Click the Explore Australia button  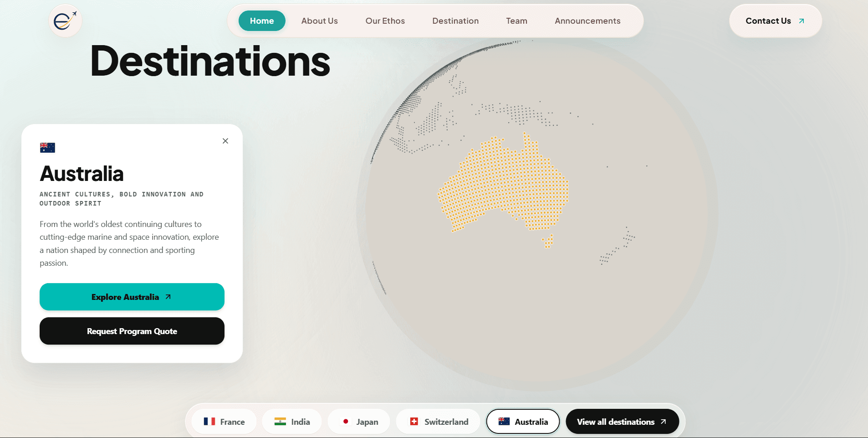click(x=132, y=297)
